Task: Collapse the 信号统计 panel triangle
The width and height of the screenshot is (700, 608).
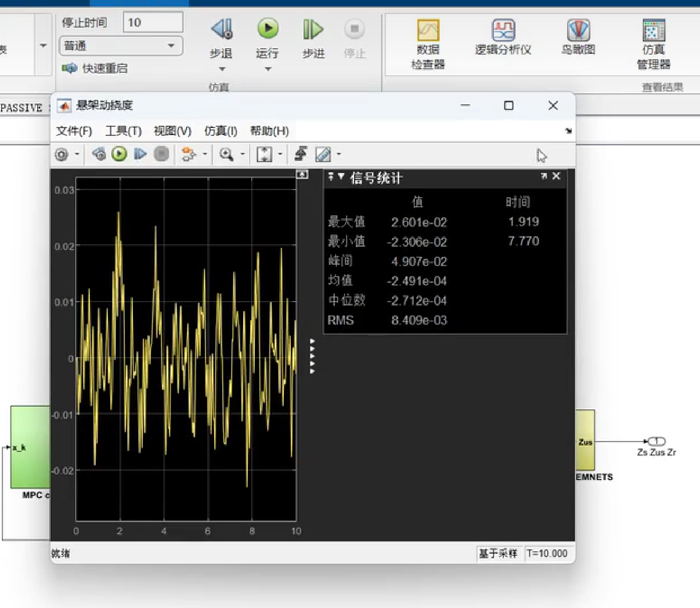Action: pyautogui.click(x=341, y=176)
